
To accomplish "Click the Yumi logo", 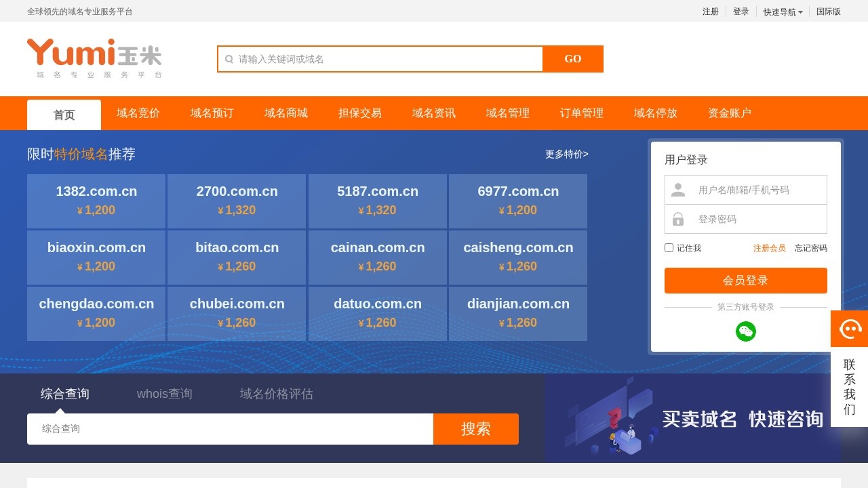I will pos(94,59).
